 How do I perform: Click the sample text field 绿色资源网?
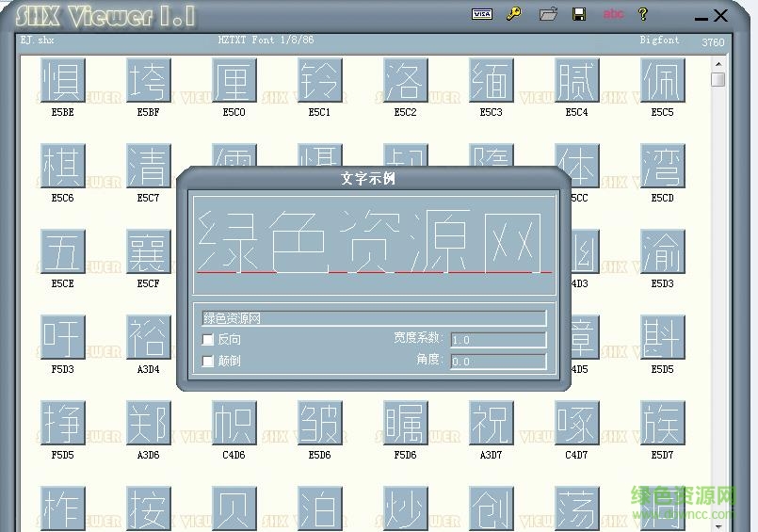(374, 318)
